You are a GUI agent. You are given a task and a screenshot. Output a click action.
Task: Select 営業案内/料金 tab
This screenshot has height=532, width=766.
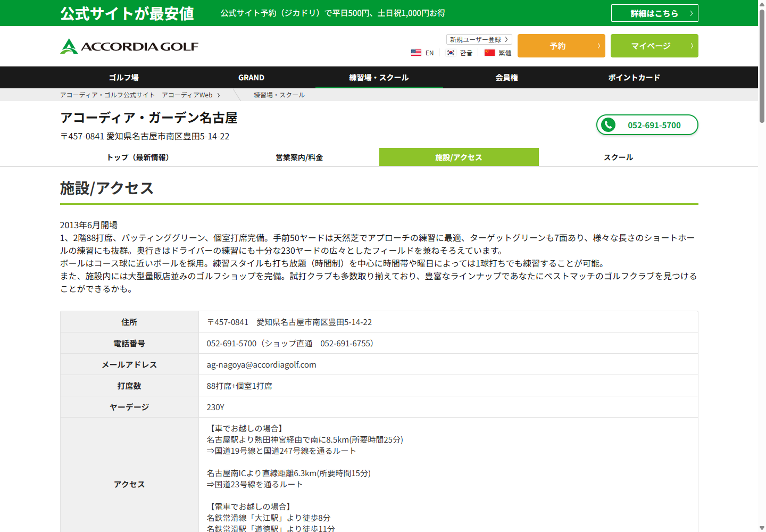point(299,157)
